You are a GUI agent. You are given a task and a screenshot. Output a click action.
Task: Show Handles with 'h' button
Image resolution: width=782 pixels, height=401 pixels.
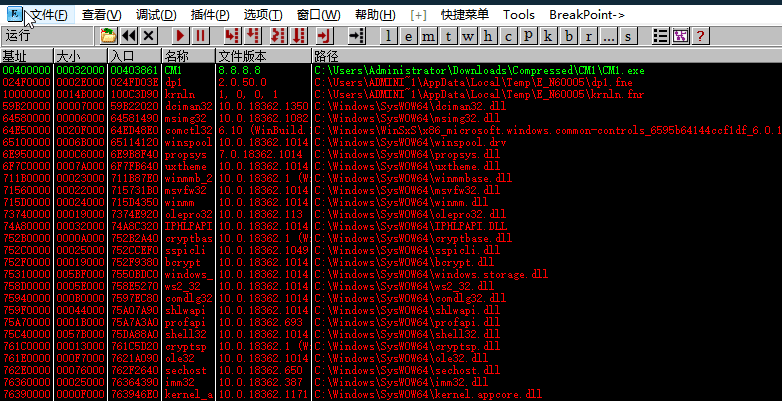pos(488,36)
